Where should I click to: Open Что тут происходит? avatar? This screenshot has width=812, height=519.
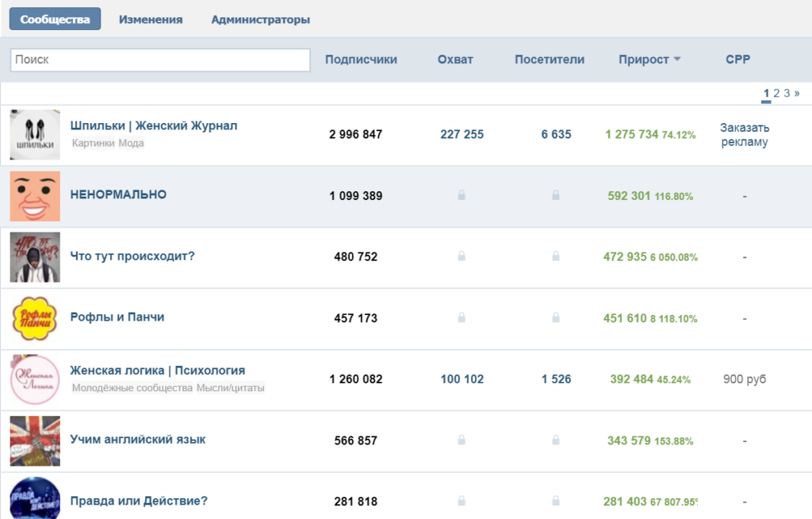click(x=35, y=257)
